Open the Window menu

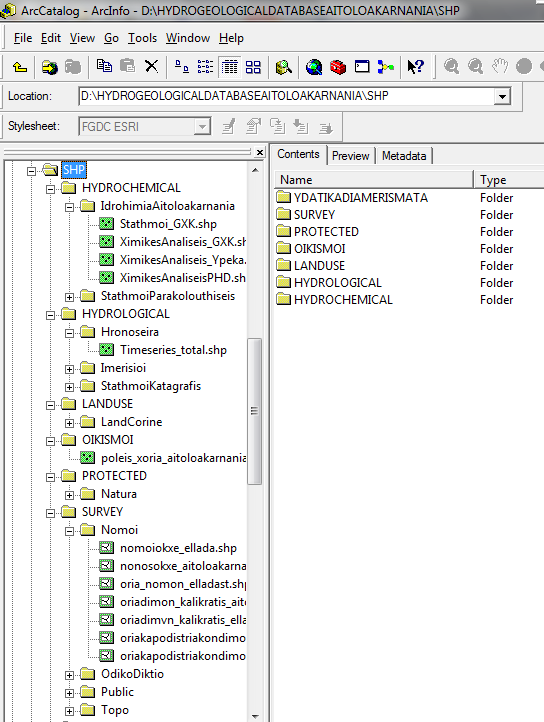188,38
